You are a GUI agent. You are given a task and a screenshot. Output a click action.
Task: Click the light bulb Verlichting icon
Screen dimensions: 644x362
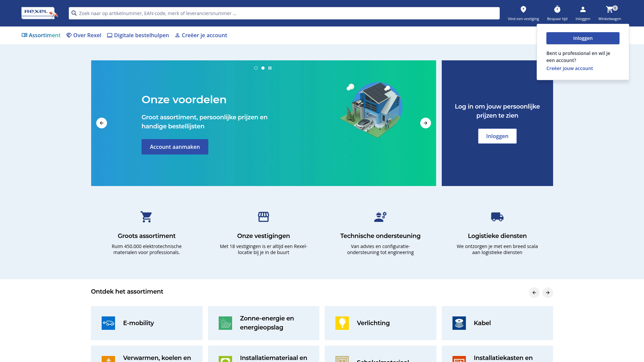tap(342, 323)
